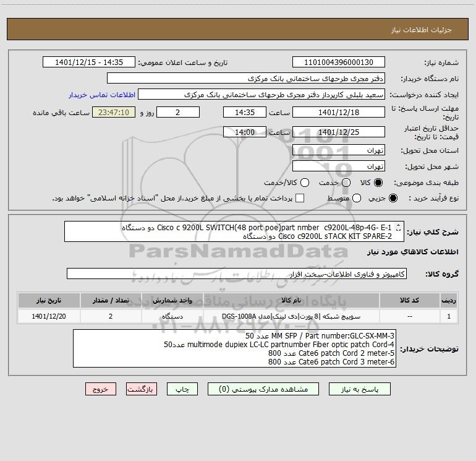Click the کد کالا column header
Viewport: 476px width, 461px height.
click(x=409, y=300)
